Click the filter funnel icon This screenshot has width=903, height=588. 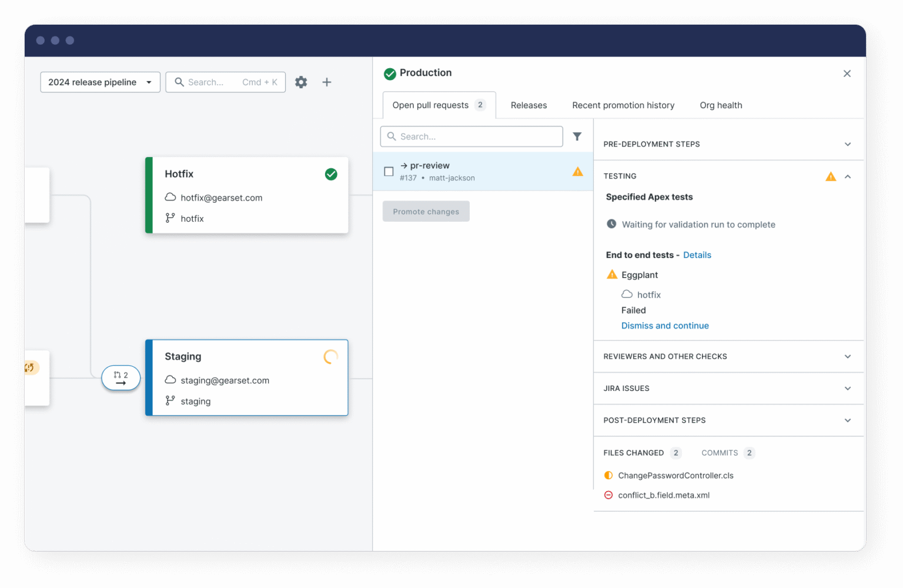[x=577, y=136]
